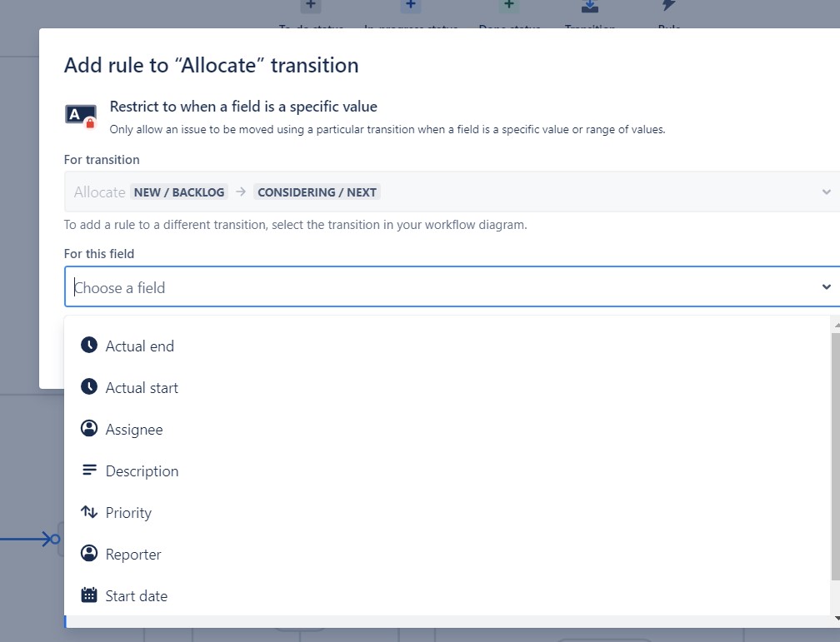Viewport: 840px width, 642px height.
Task: Click the calendar icon beside Start date
Action: pyautogui.click(x=89, y=595)
